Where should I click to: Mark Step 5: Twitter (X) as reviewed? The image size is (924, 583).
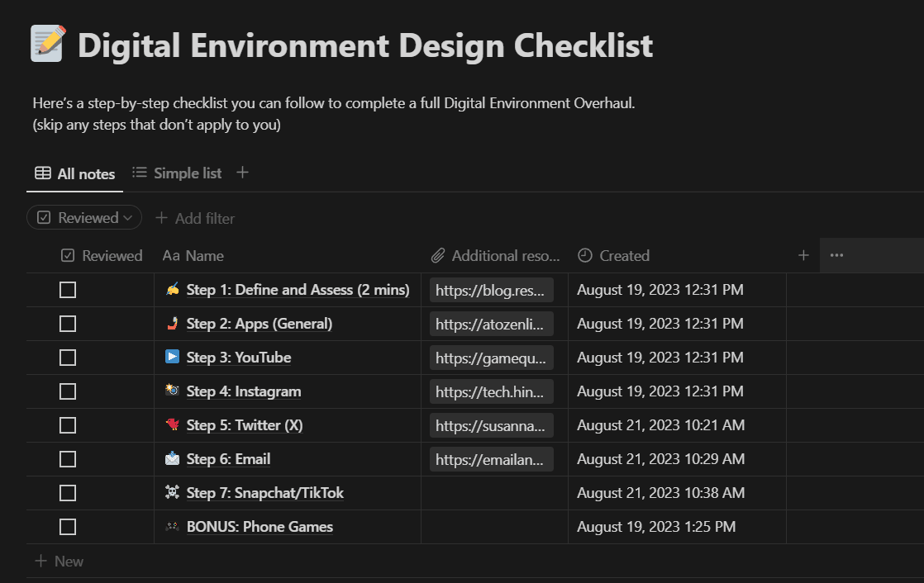pyautogui.click(x=68, y=425)
